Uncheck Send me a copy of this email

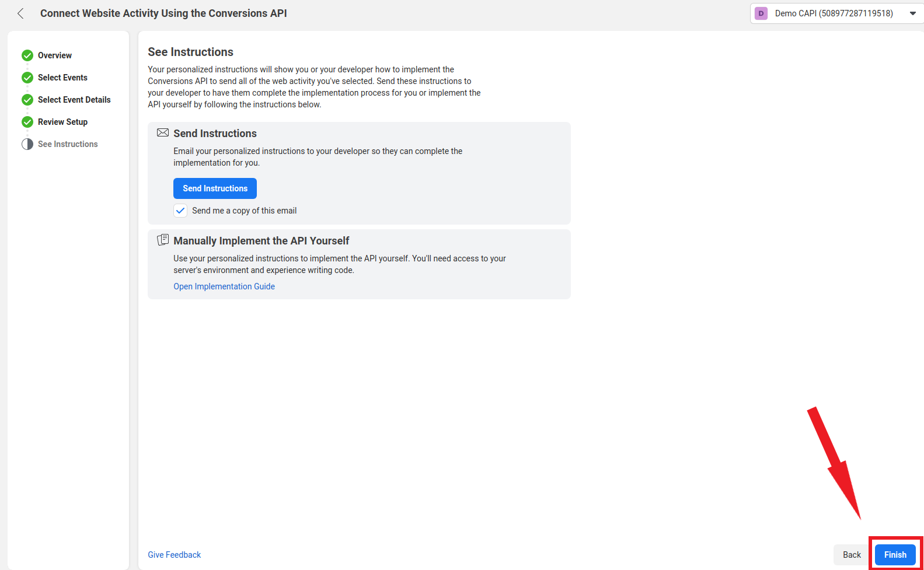click(180, 211)
